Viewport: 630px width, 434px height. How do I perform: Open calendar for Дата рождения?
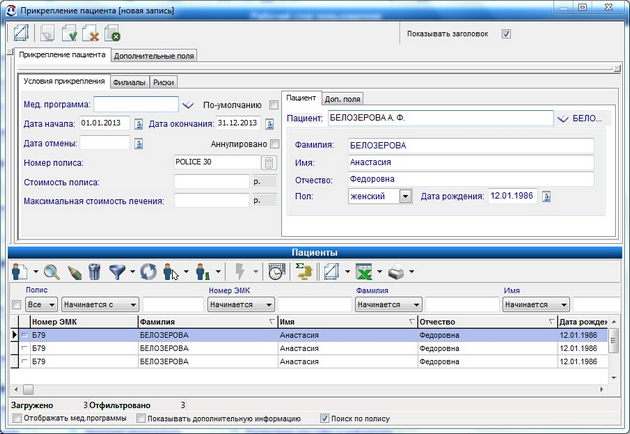point(546,197)
